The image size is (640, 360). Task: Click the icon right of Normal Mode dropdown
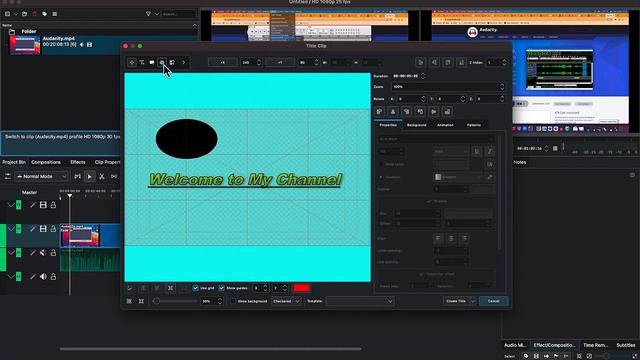[x=77, y=176]
